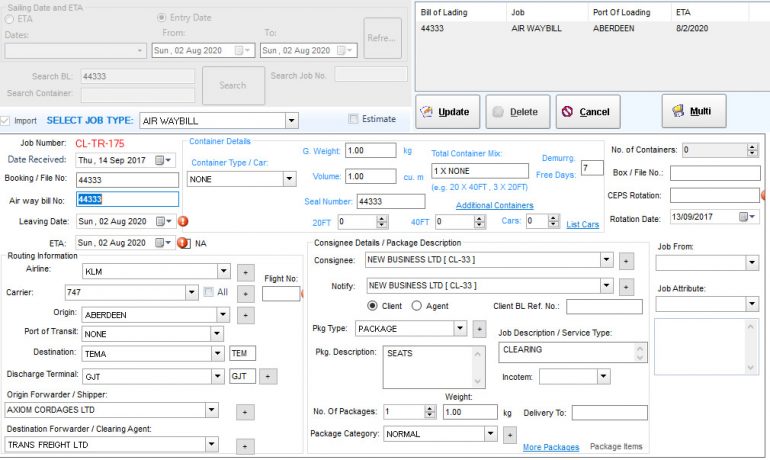This screenshot has height=460, width=770.
Task: Click the plus button beside Origin field
Action: click(x=246, y=314)
